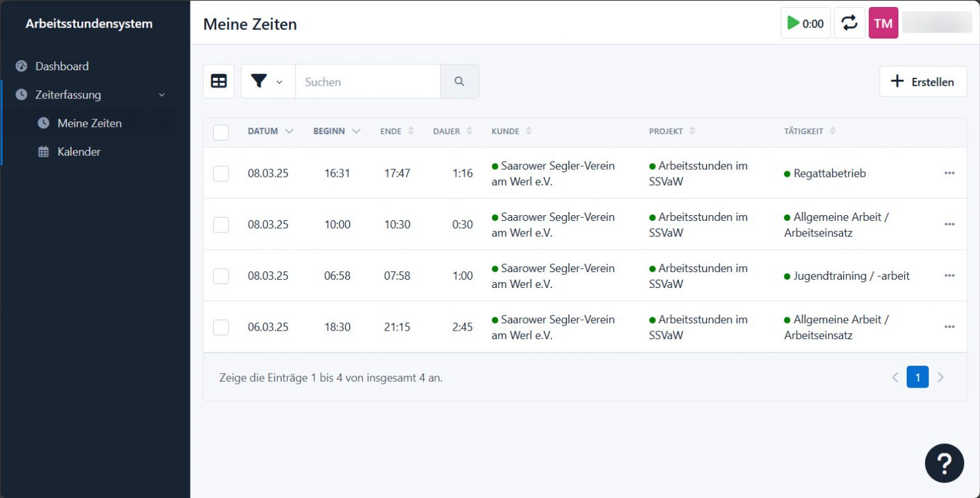Open the filter funnel dropdown
Image resolution: width=980 pixels, height=498 pixels.
click(267, 81)
